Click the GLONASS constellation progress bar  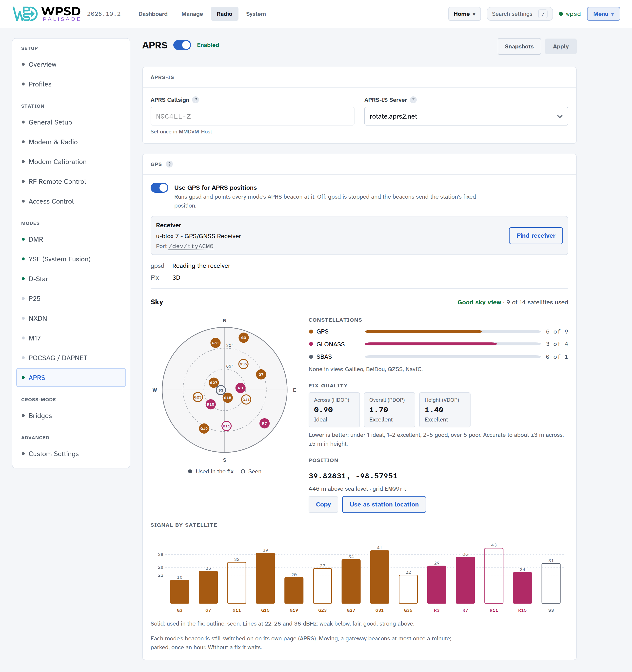(452, 344)
